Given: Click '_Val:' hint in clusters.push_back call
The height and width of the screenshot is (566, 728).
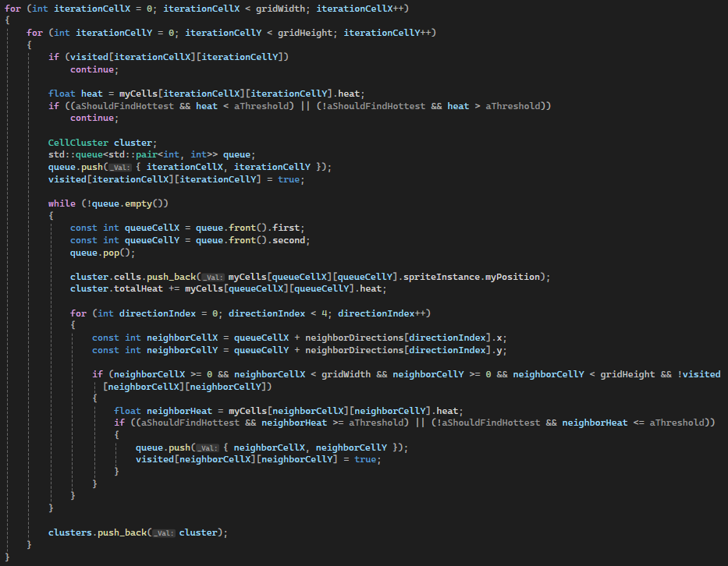Looking at the screenshot, I should click(x=164, y=533).
